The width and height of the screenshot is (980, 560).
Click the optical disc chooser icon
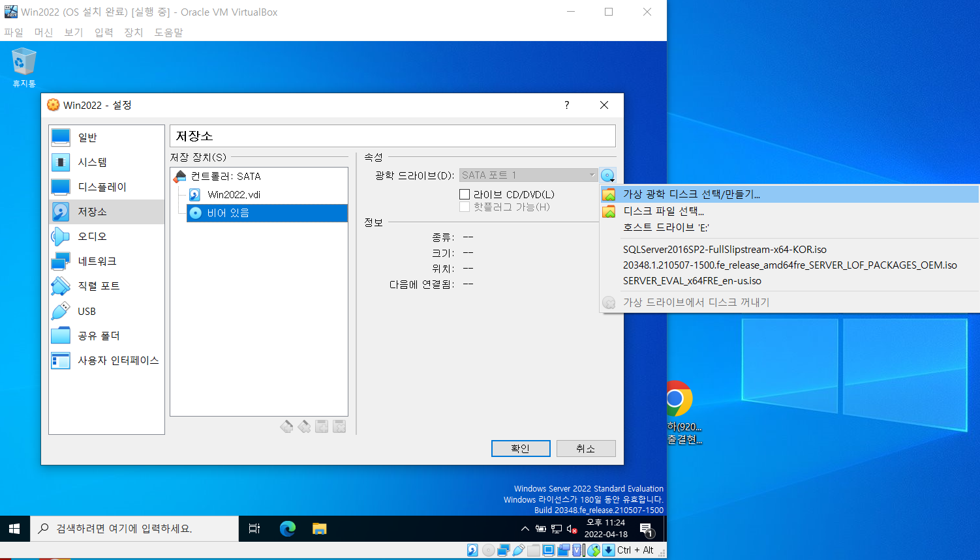coord(607,175)
